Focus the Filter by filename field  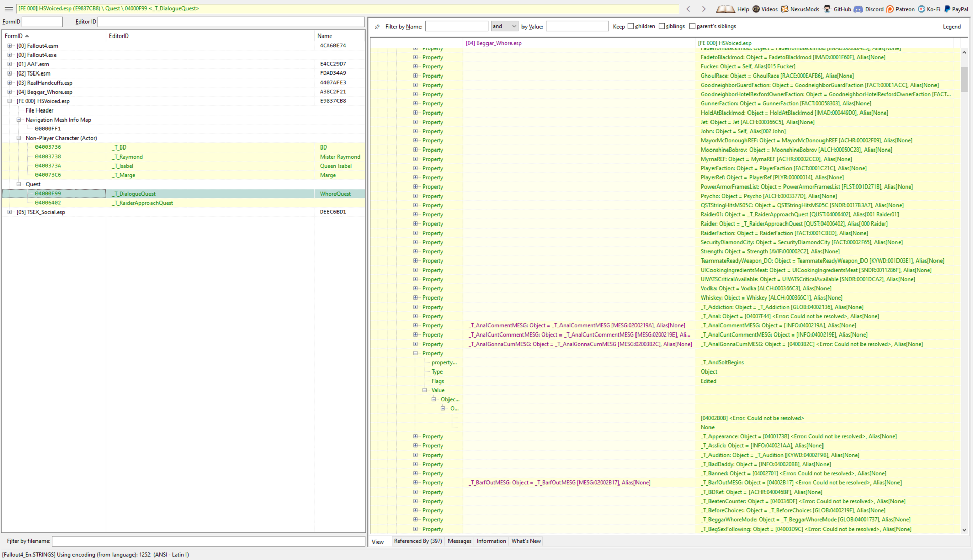coord(208,541)
